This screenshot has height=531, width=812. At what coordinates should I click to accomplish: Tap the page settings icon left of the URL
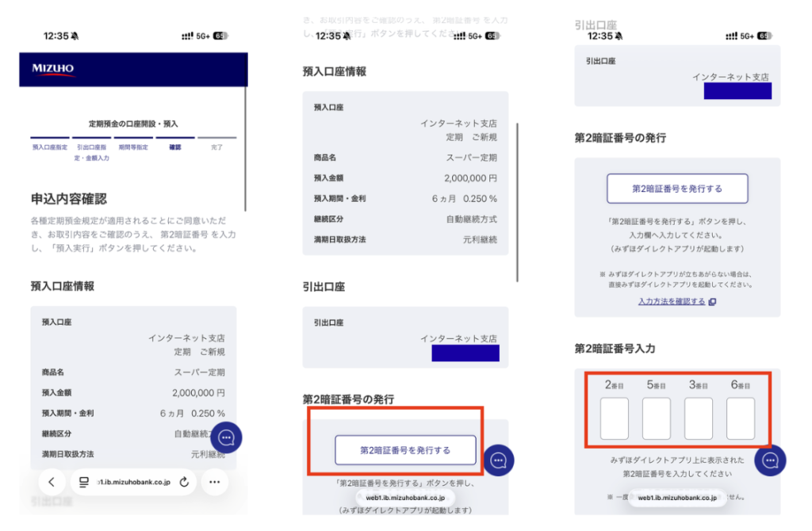[x=83, y=482]
